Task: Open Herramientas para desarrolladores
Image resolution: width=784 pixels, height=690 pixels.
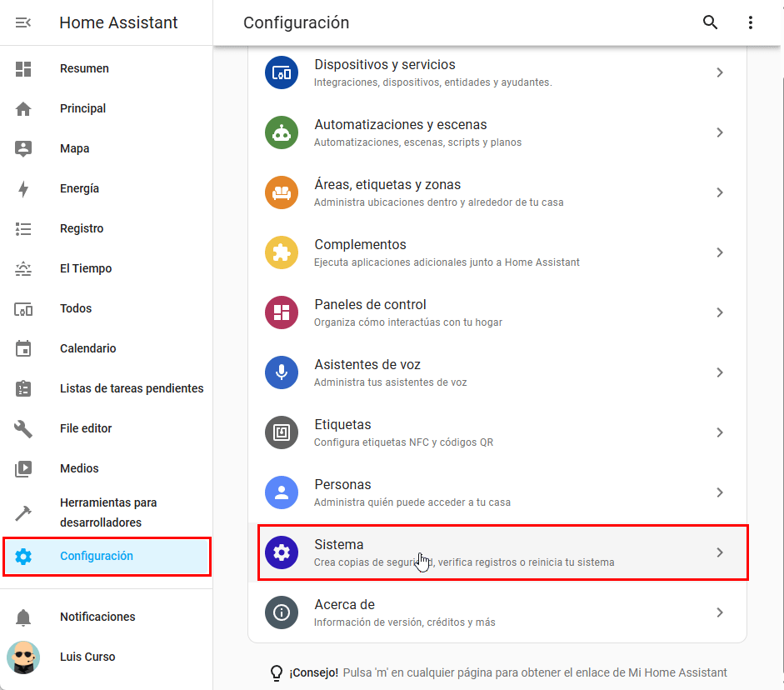Action: click(108, 512)
